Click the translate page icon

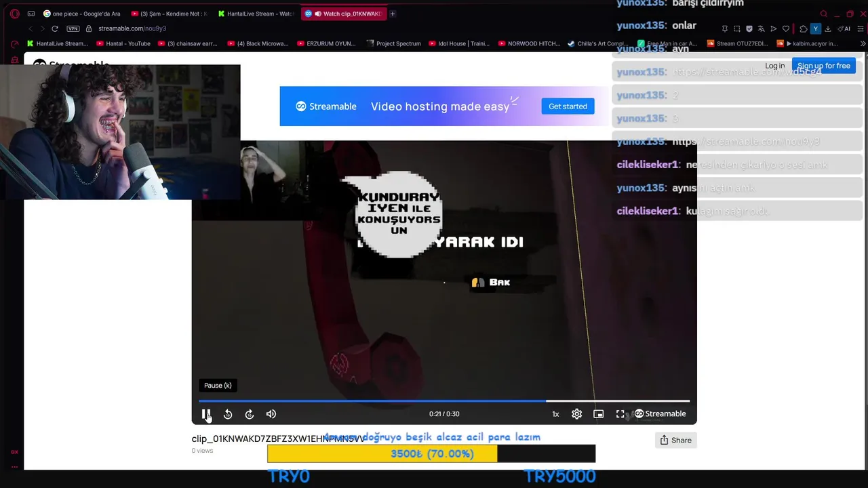(762, 28)
